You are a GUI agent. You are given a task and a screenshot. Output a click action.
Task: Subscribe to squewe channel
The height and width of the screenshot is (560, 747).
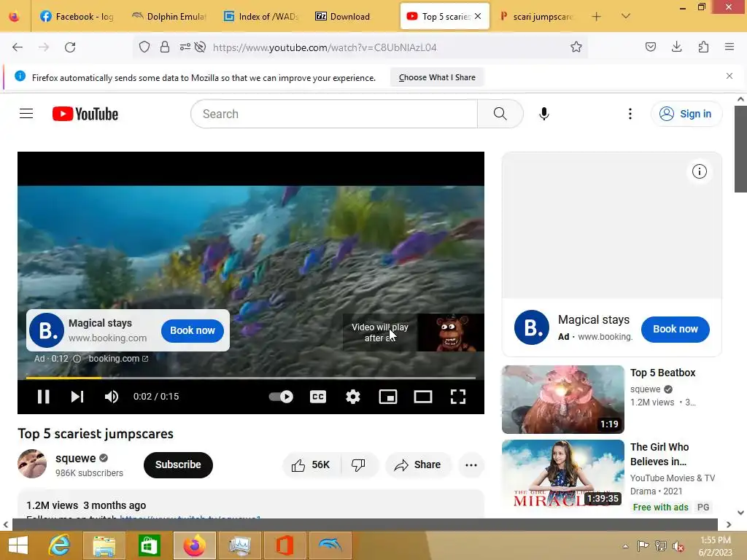click(x=178, y=464)
